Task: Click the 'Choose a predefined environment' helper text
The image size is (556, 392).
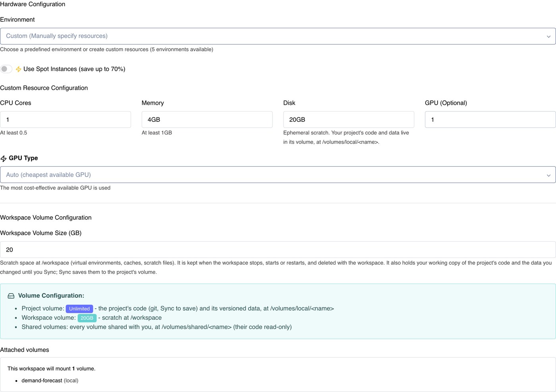Action: pyautogui.click(x=106, y=50)
